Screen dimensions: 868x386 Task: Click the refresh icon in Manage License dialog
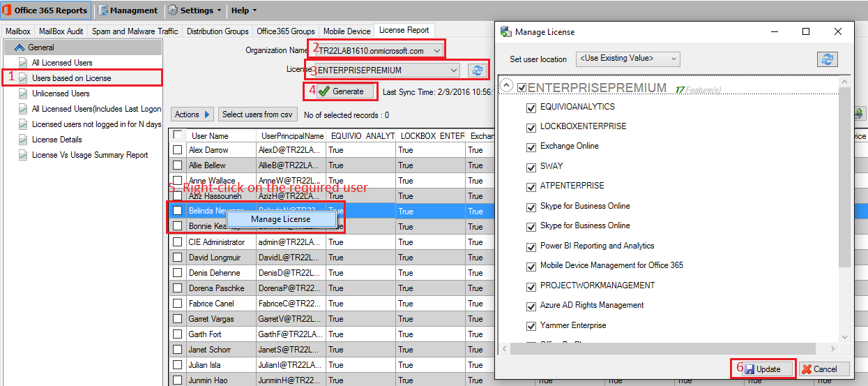tap(827, 59)
